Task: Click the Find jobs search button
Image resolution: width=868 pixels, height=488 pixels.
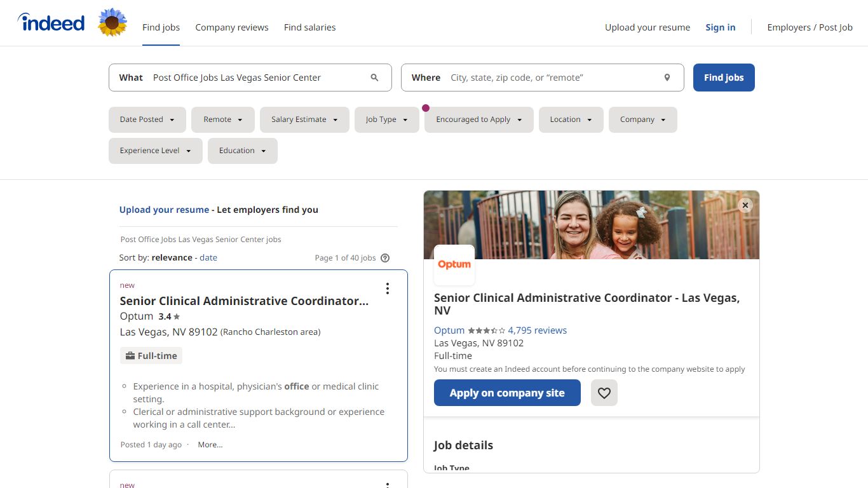Action: tap(724, 78)
